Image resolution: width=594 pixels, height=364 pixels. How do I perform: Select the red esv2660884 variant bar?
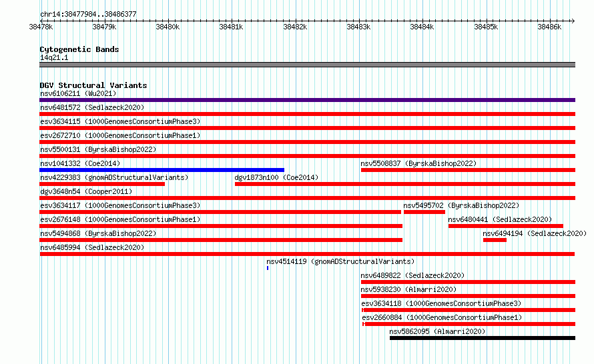tap(469, 324)
